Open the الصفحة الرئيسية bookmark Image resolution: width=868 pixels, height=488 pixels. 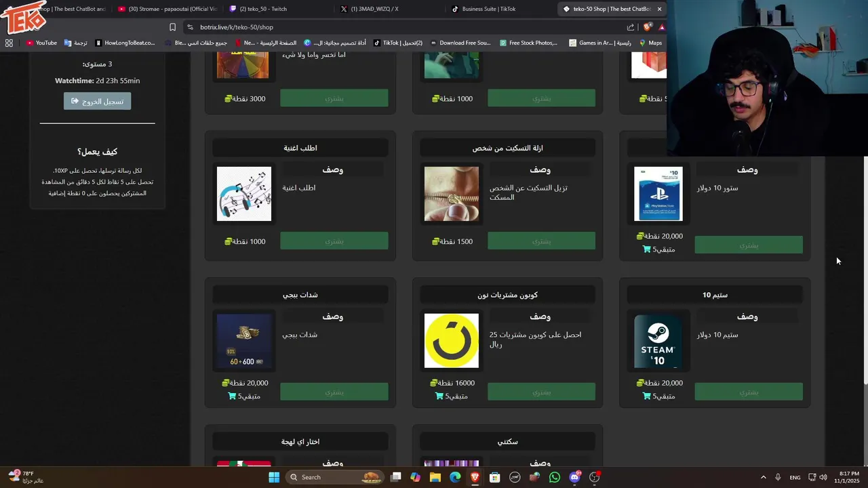[x=265, y=43]
